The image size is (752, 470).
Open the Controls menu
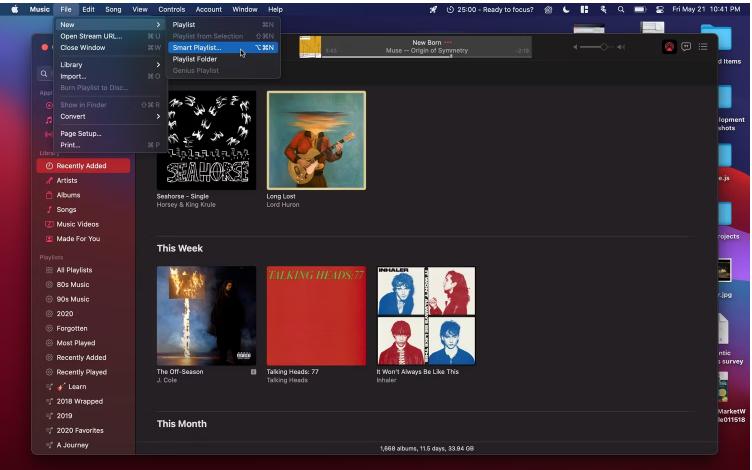coord(172,9)
